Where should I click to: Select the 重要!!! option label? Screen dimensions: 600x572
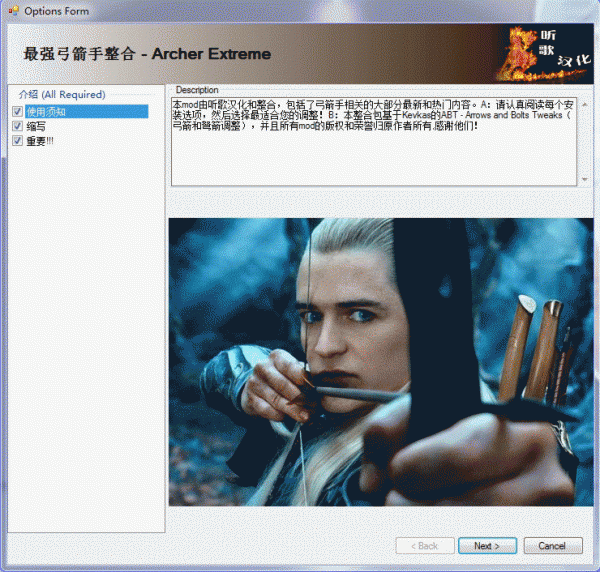[x=41, y=141]
